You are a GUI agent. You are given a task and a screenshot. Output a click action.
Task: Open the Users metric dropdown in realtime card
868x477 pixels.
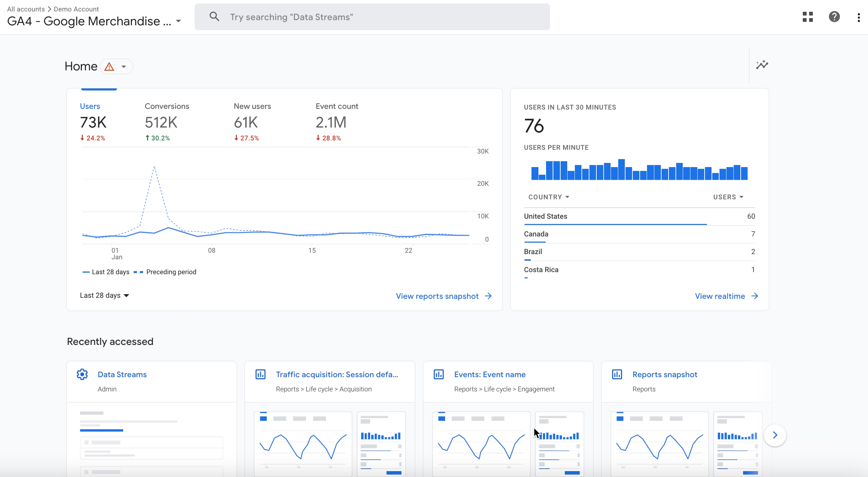[728, 197]
